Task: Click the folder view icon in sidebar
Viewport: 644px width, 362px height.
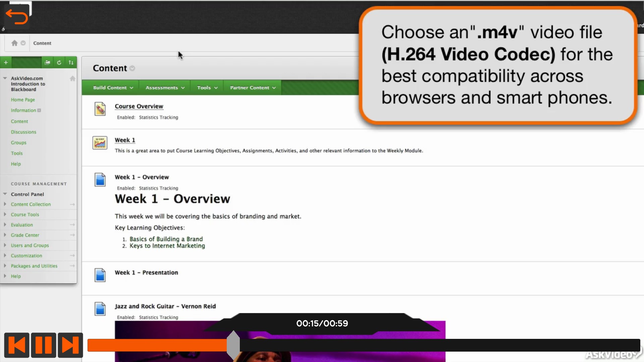Action: coord(47,62)
